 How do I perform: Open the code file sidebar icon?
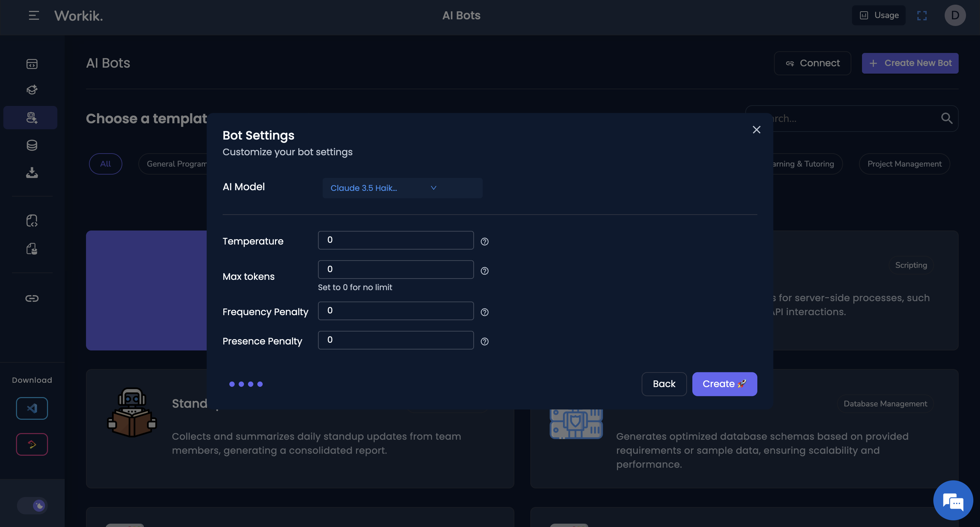pyautogui.click(x=32, y=221)
